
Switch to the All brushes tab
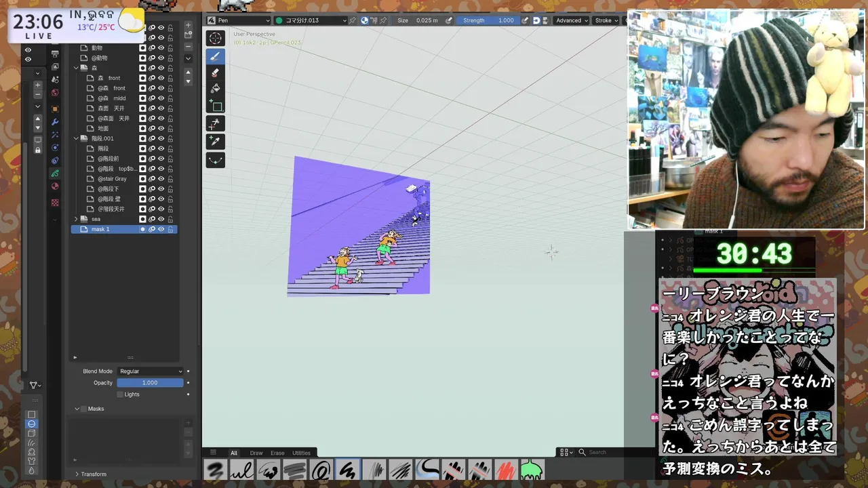234,453
